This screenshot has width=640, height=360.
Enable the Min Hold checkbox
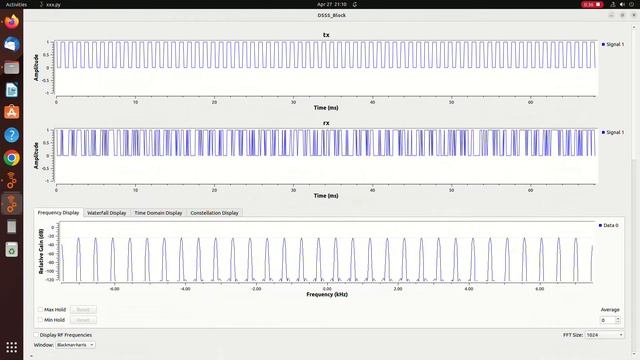coord(40,320)
